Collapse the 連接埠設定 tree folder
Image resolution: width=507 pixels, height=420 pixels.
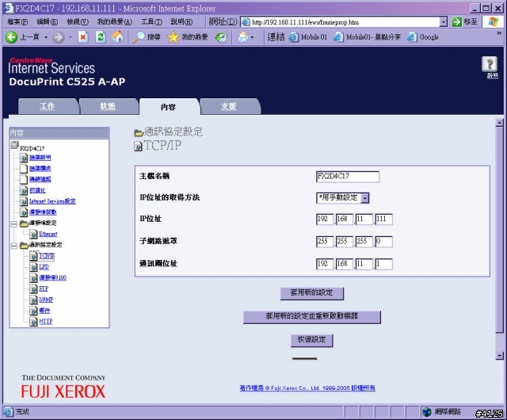click(x=14, y=224)
